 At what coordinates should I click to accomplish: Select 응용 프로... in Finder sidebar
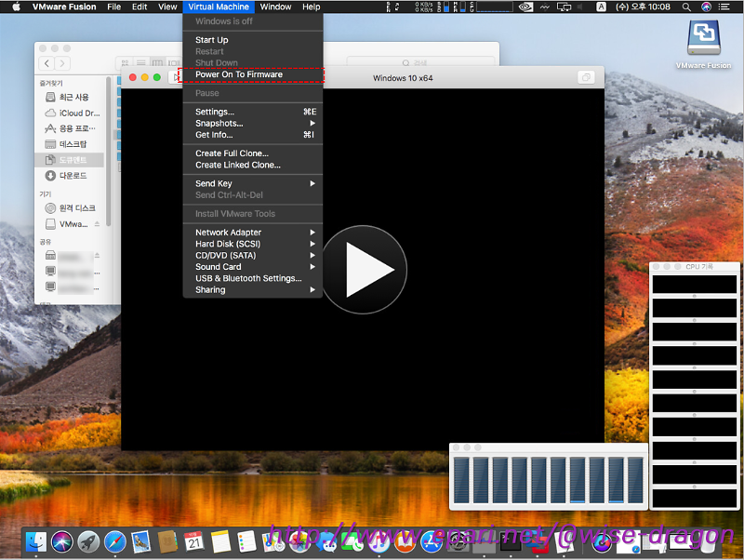[69, 128]
